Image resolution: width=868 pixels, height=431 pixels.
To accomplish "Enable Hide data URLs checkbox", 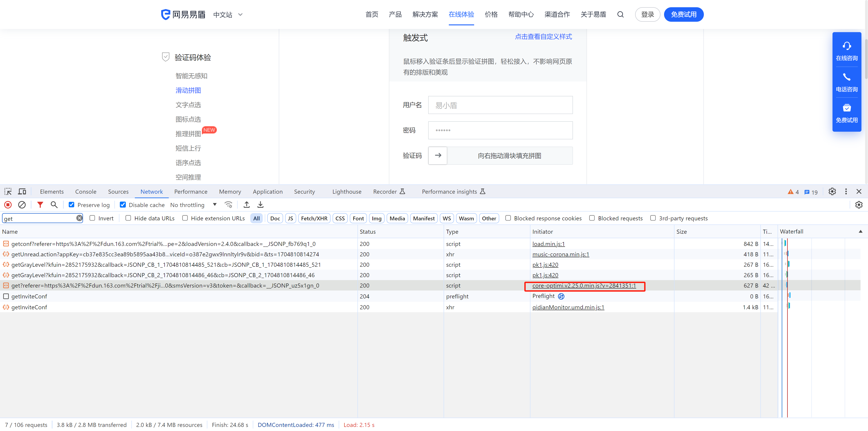I will click(128, 218).
